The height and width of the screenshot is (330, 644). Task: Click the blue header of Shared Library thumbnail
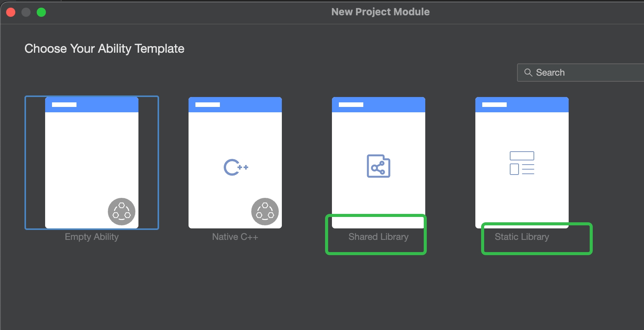click(x=379, y=105)
